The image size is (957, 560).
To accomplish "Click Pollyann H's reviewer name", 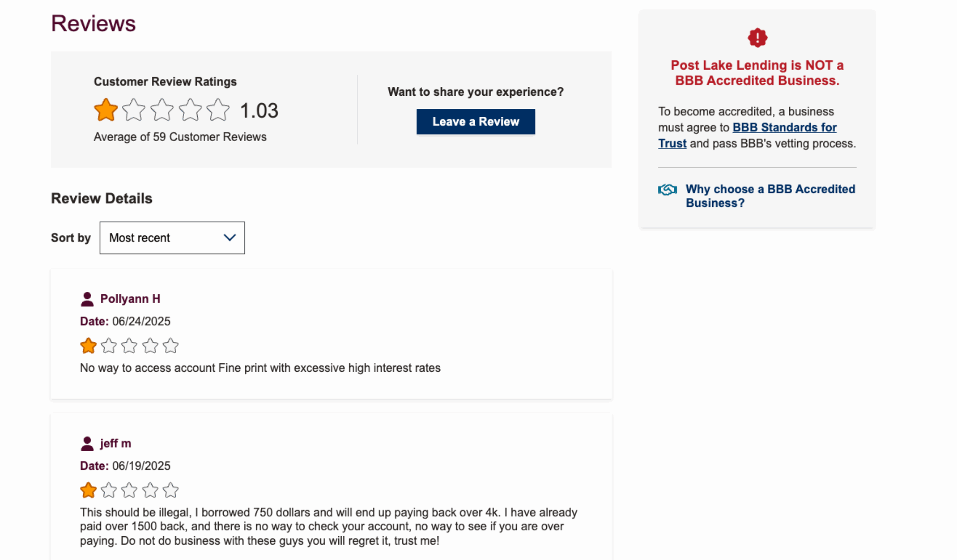I will 130,298.
